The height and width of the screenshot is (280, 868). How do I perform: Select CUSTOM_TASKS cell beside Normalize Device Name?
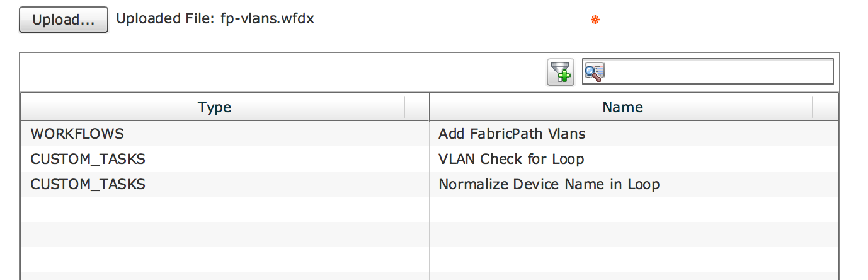pos(88,184)
